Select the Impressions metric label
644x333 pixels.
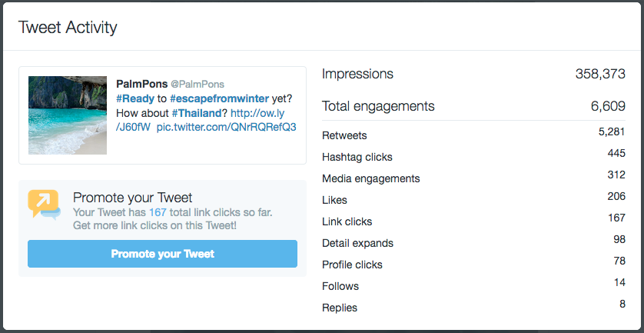click(x=357, y=74)
